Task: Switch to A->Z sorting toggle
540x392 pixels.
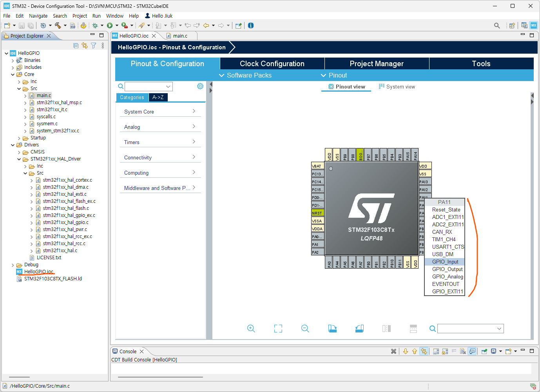Action: tap(158, 97)
